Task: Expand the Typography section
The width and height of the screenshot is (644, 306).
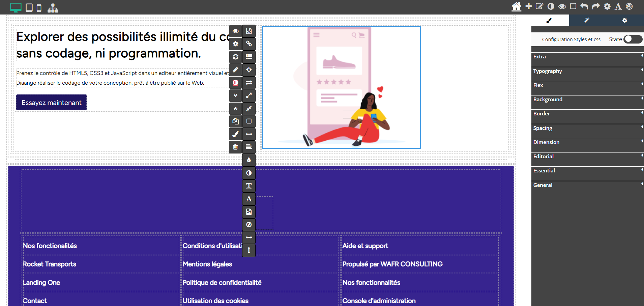Action: tap(587, 71)
